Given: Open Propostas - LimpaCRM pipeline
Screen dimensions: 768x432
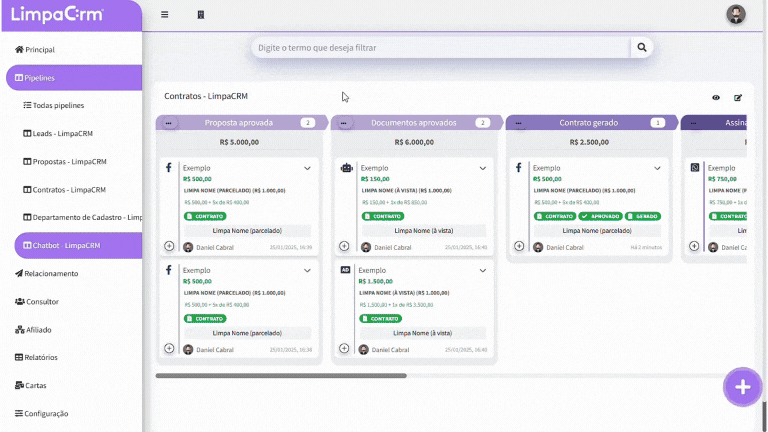Looking at the screenshot, I should (65, 162).
